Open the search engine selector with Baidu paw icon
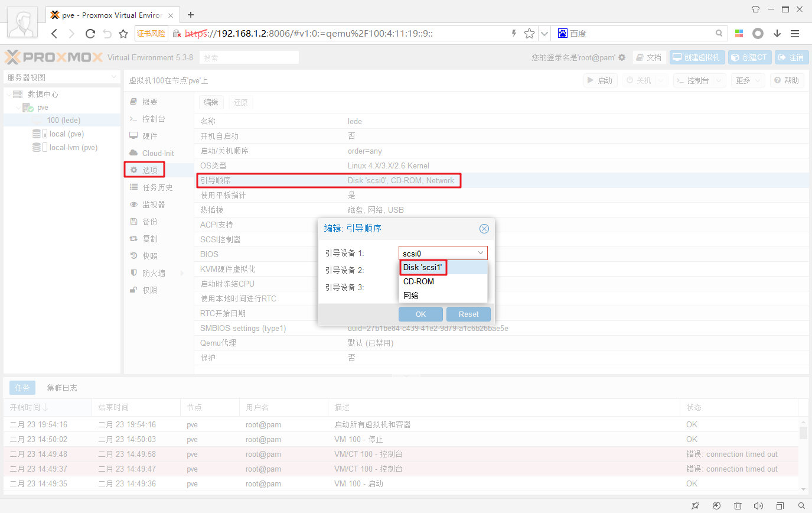812x513 pixels. click(x=563, y=34)
